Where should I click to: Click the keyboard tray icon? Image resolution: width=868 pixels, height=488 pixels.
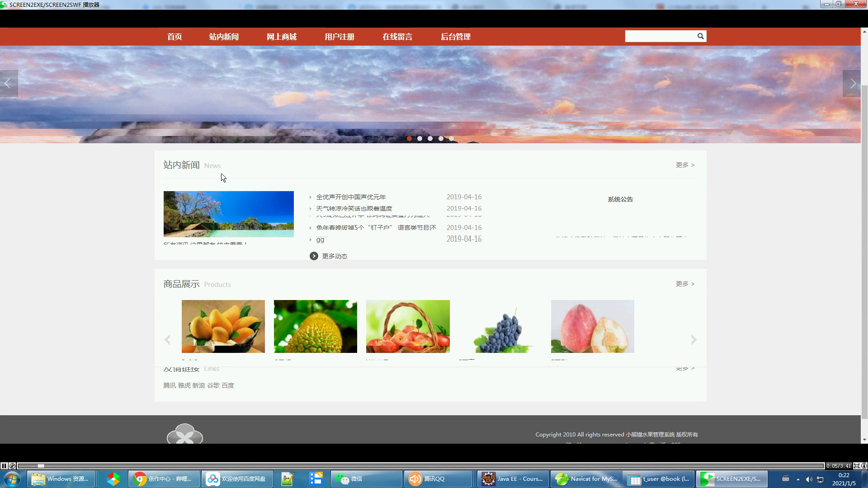pos(786,479)
